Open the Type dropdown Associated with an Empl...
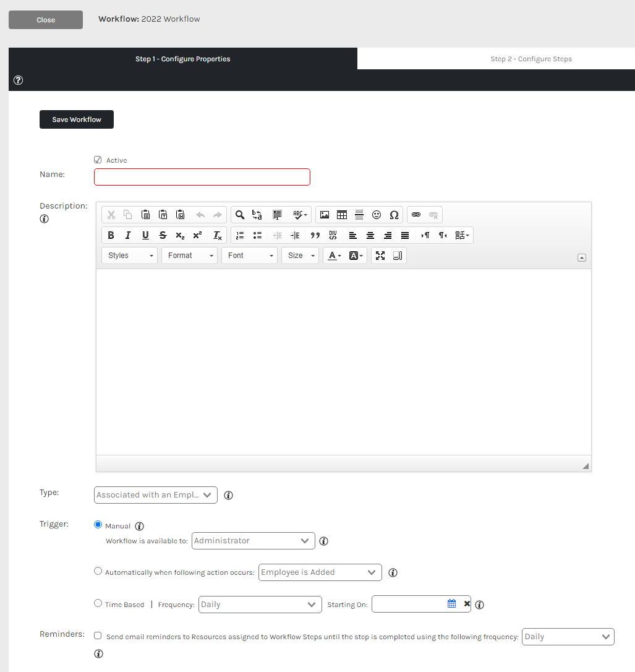This screenshot has height=672, width=635. click(155, 495)
